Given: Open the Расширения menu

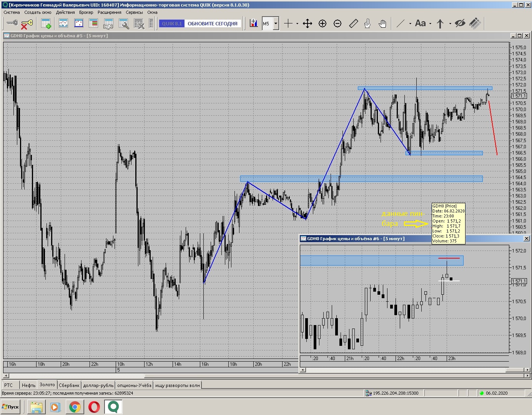Looking at the screenshot, I should (110, 12).
